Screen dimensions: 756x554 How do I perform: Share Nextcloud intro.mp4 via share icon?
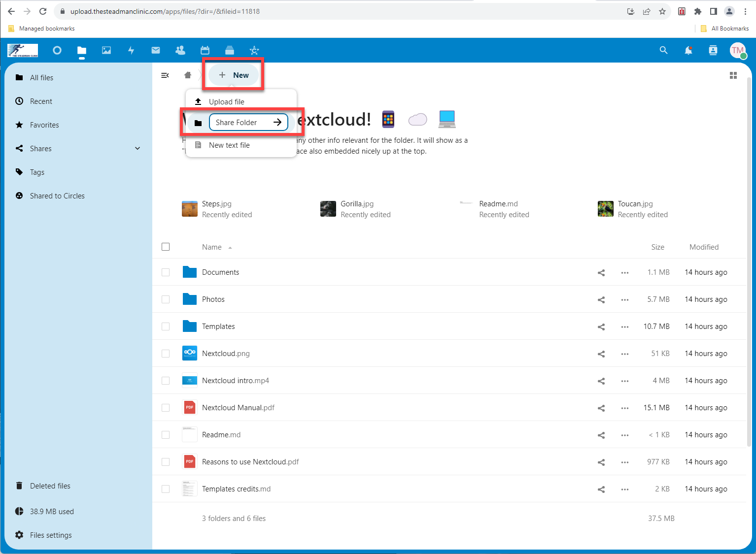point(601,381)
